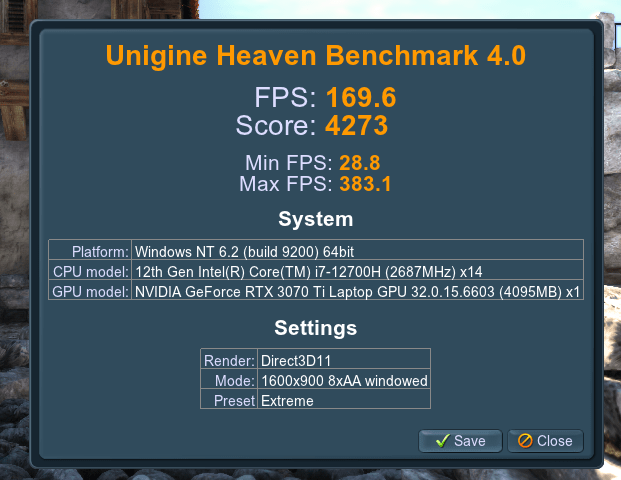Click the orange prohibited icon on Close
This screenshot has width=621, height=480.
(525, 440)
